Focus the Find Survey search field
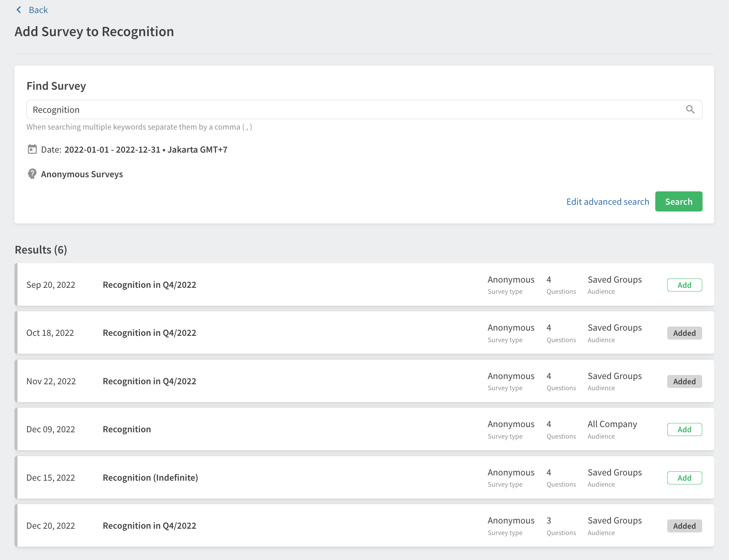The image size is (729, 560). click(354, 109)
